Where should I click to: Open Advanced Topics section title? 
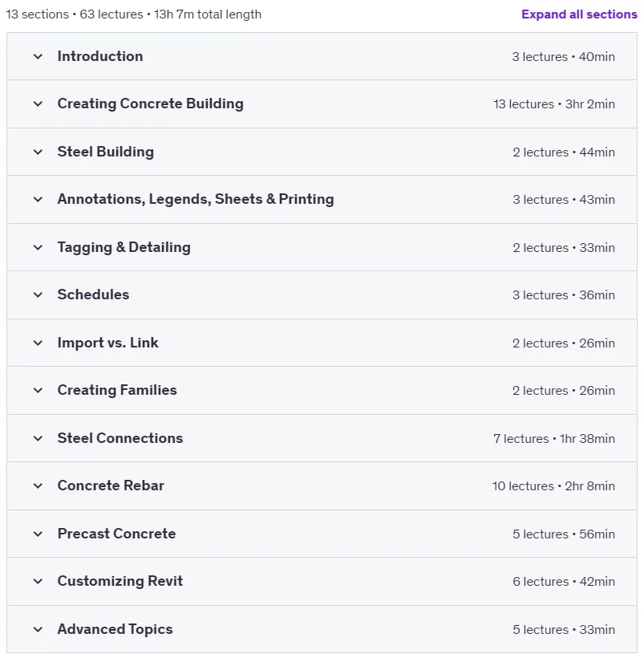pyautogui.click(x=115, y=629)
